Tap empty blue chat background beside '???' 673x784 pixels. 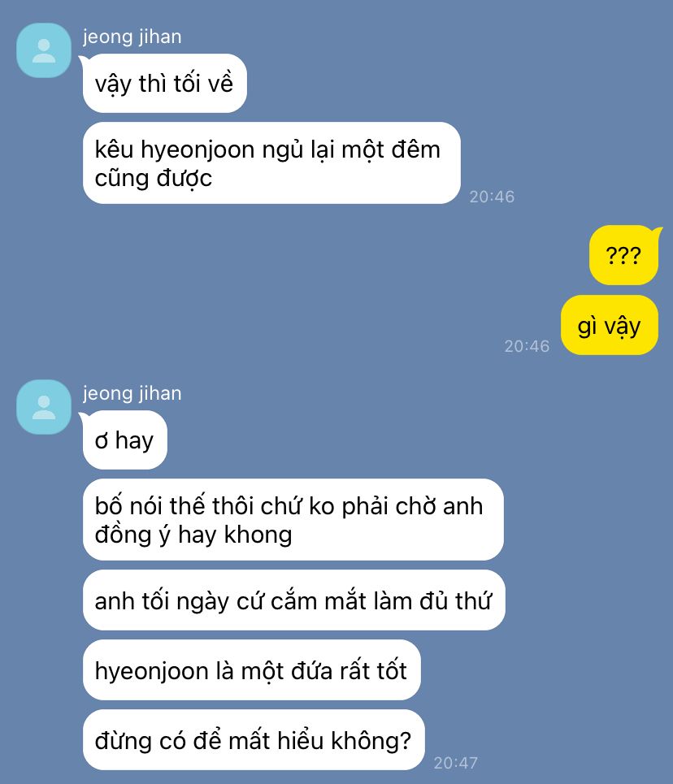pyautogui.click(x=350, y=255)
